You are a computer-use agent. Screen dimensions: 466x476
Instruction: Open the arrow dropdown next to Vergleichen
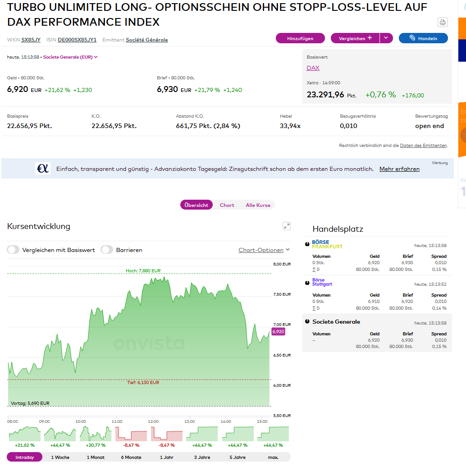click(x=386, y=38)
